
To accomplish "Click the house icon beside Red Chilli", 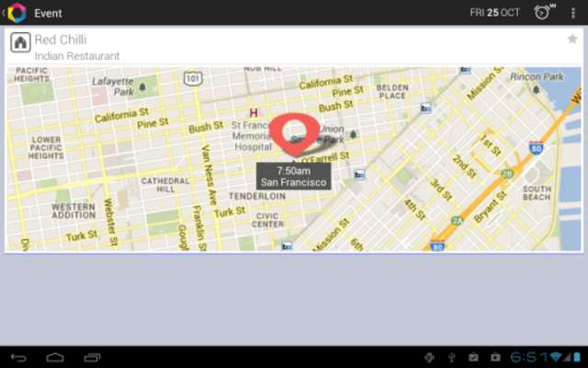I will (20, 42).
